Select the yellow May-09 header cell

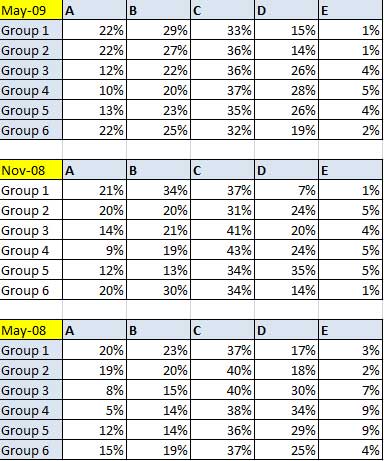pos(31,10)
